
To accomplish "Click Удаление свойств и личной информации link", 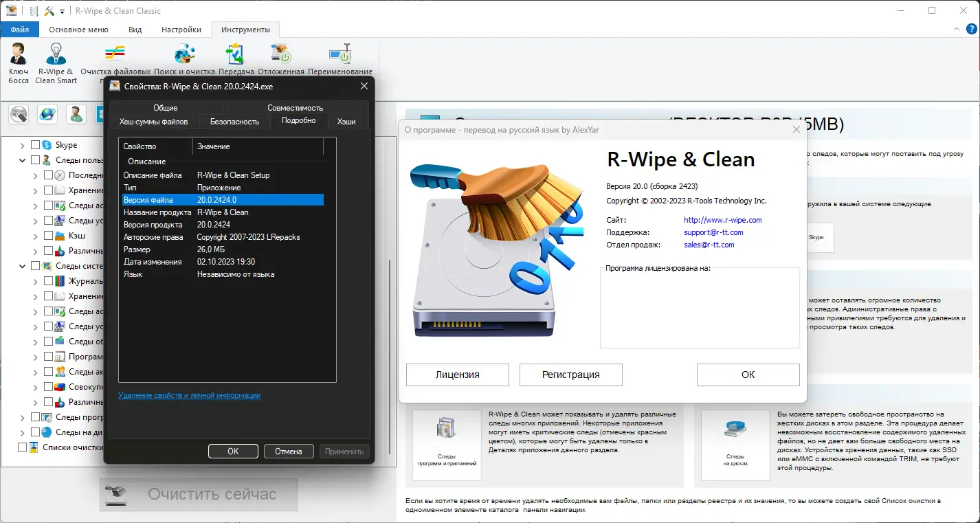I will click(190, 395).
